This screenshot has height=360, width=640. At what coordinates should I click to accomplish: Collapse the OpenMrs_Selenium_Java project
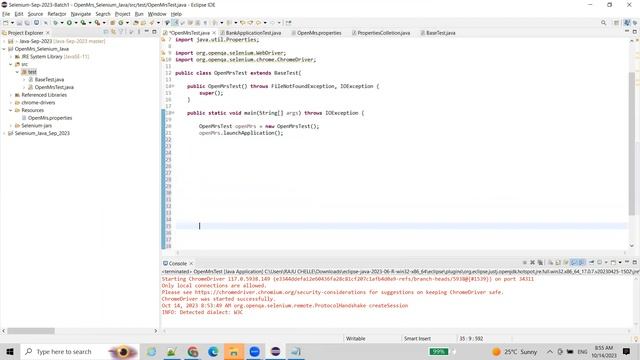(4, 49)
